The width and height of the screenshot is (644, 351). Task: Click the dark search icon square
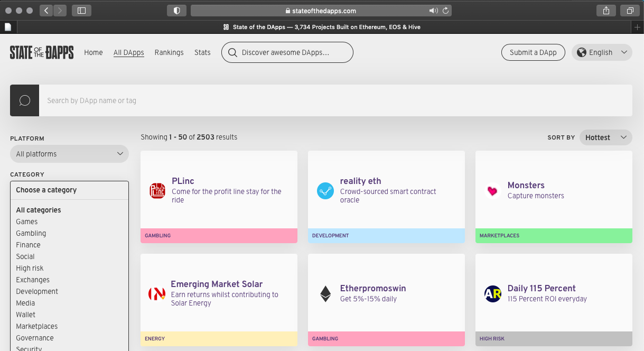[x=24, y=100]
